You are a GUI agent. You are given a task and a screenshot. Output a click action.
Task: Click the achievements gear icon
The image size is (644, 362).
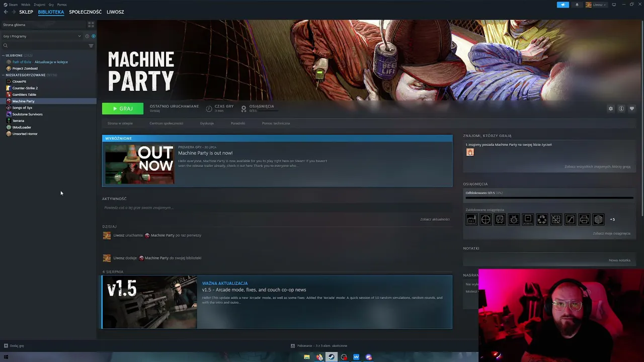[x=244, y=108]
